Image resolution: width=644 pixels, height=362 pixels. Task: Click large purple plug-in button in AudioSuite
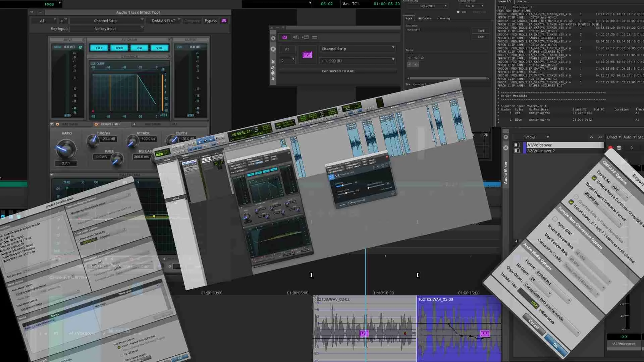pyautogui.click(x=307, y=55)
